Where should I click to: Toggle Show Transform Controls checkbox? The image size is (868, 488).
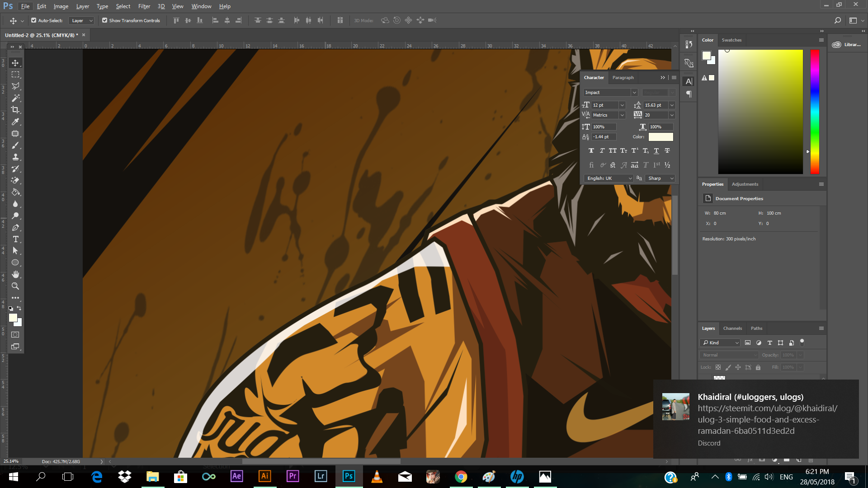point(104,20)
